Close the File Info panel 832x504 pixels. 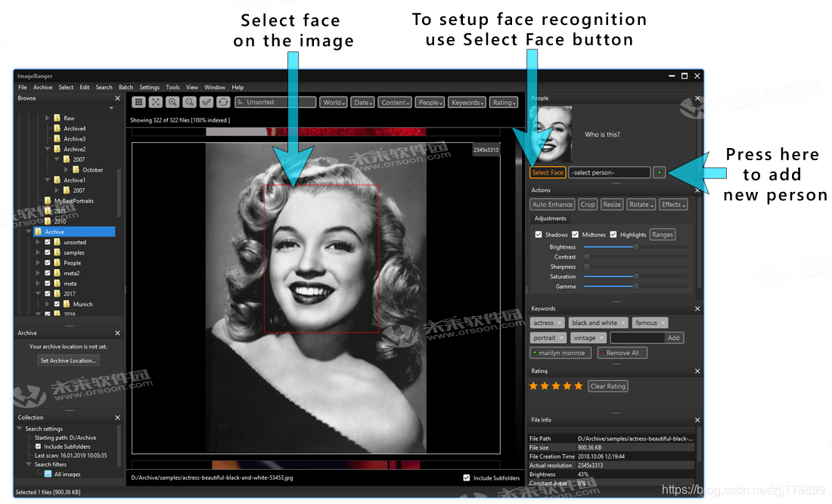697,419
